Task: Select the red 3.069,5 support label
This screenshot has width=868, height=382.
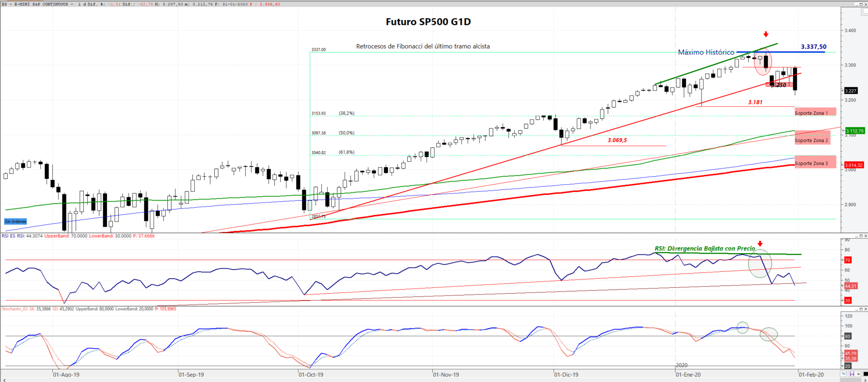Action: [x=617, y=140]
